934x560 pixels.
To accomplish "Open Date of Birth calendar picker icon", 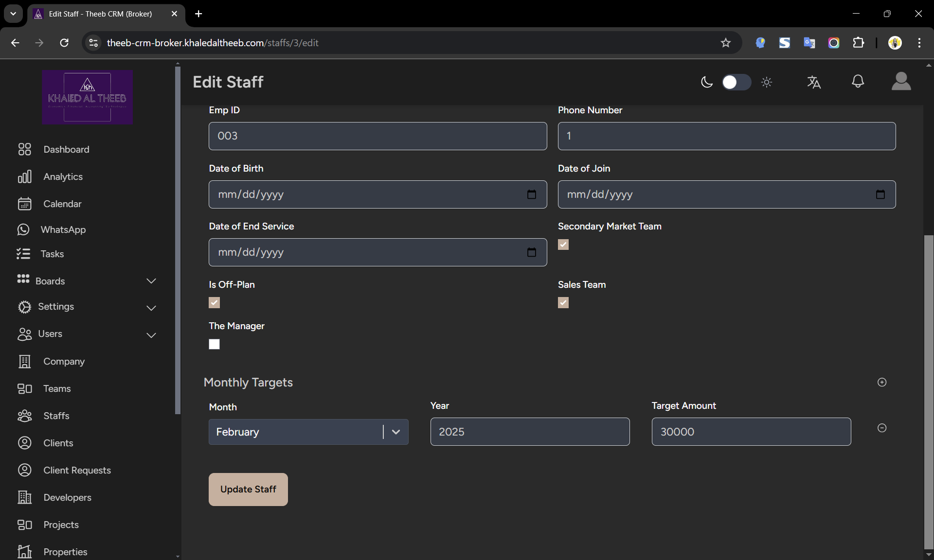I will [x=531, y=194].
